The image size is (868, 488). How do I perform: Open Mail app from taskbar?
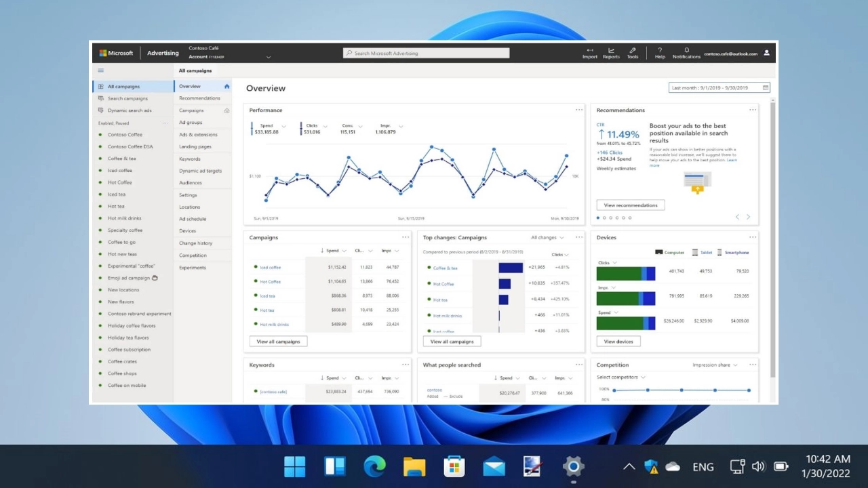pos(494,466)
